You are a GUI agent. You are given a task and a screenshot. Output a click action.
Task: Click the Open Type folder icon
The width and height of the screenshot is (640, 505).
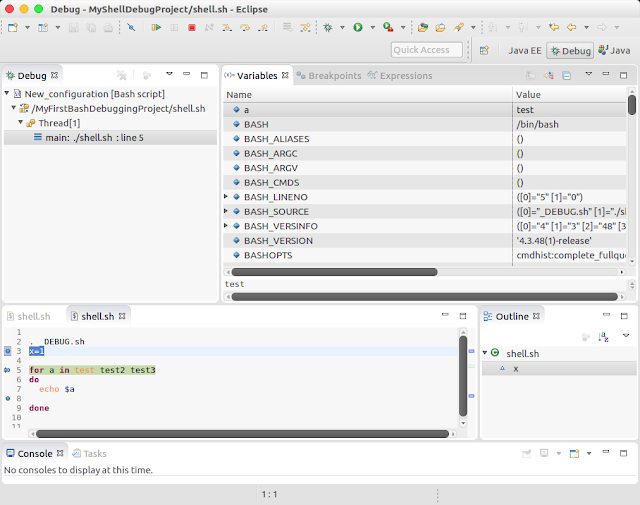tap(423, 27)
